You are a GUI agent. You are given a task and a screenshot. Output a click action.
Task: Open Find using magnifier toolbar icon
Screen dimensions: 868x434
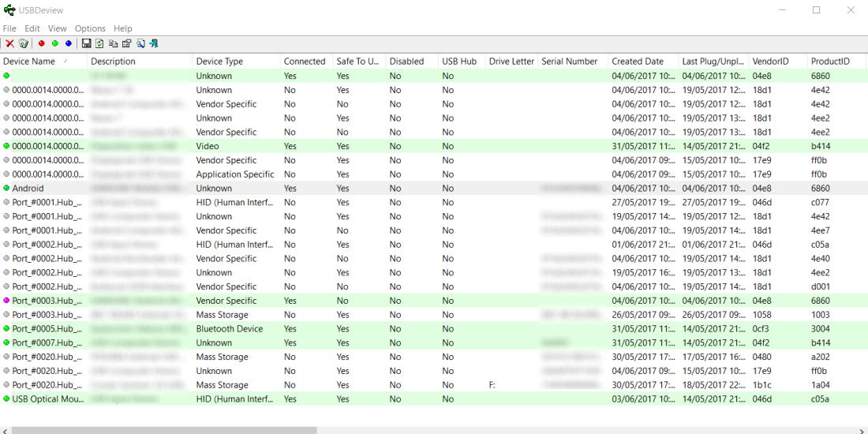coord(140,43)
